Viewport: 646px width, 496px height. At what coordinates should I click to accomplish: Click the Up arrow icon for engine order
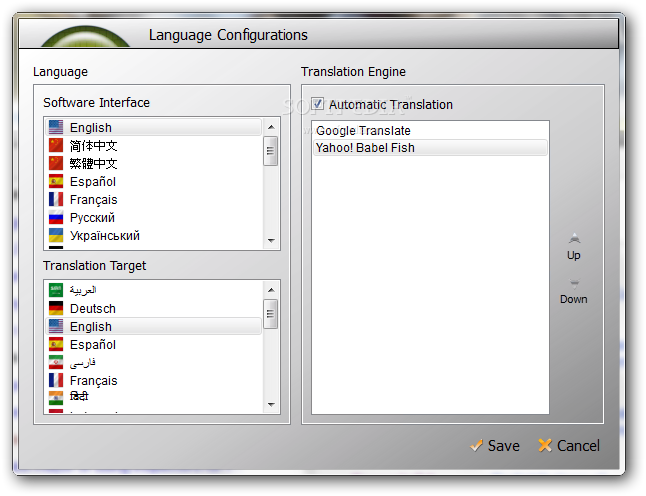click(x=574, y=239)
